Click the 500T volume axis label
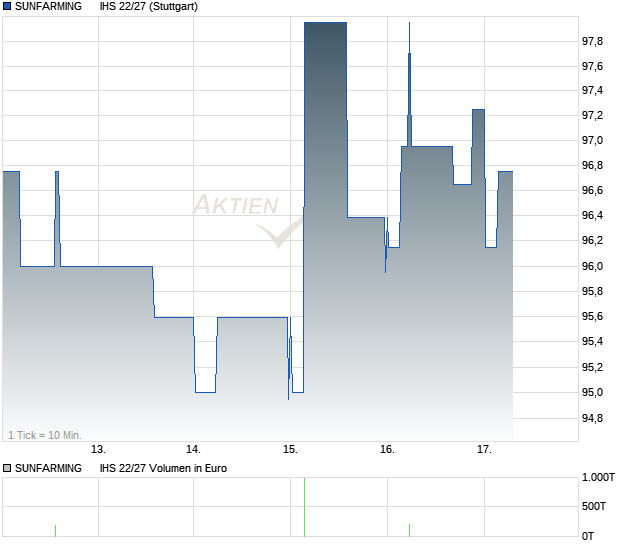This screenshot has height=546, width=620. (x=594, y=506)
